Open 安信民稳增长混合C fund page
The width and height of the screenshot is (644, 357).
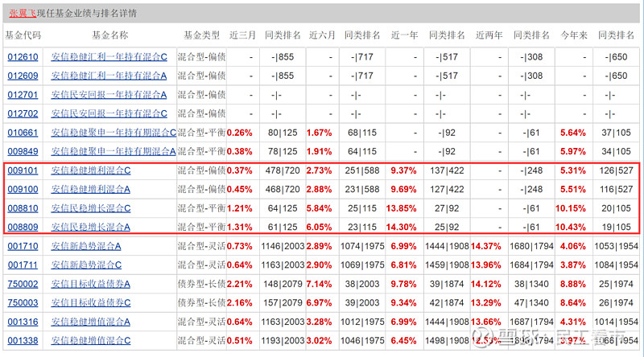coord(91,208)
